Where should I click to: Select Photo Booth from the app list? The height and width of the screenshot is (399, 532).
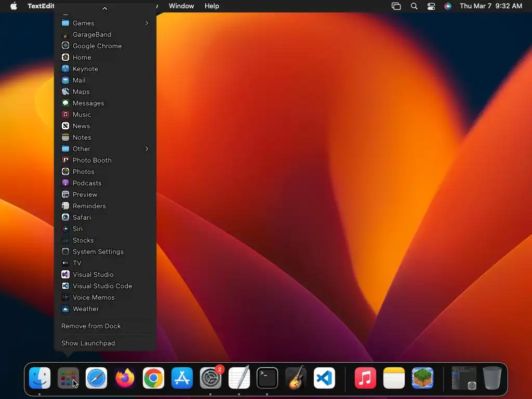pyautogui.click(x=105, y=160)
